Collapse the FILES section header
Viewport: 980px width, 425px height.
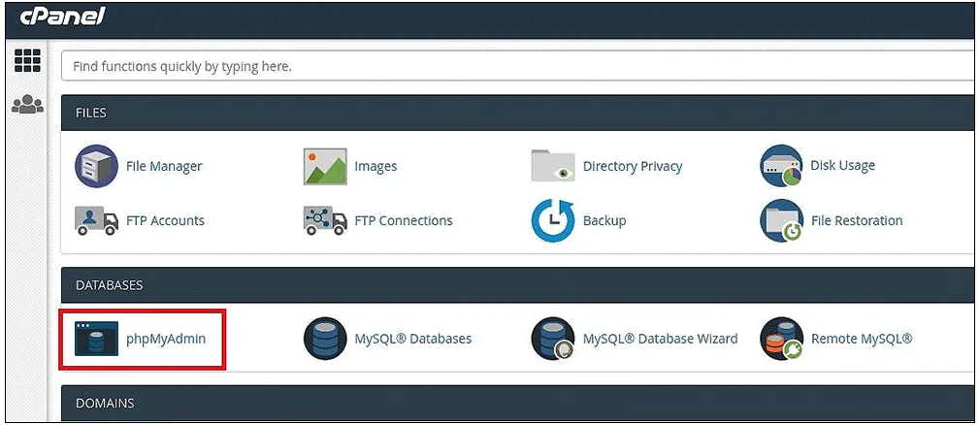coord(517,113)
